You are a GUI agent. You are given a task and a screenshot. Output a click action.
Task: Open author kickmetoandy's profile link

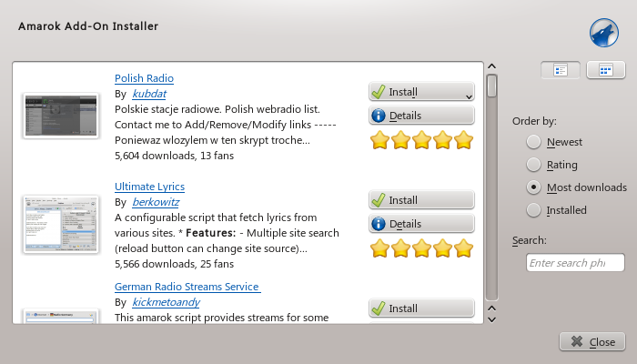pos(166,302)
